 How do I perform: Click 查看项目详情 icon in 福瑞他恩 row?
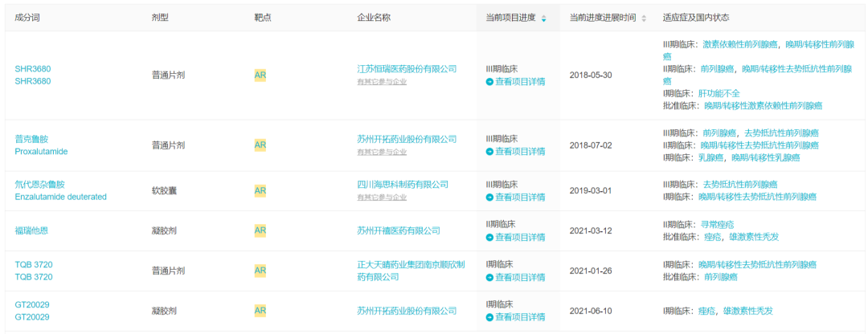(x=489, y=238)
